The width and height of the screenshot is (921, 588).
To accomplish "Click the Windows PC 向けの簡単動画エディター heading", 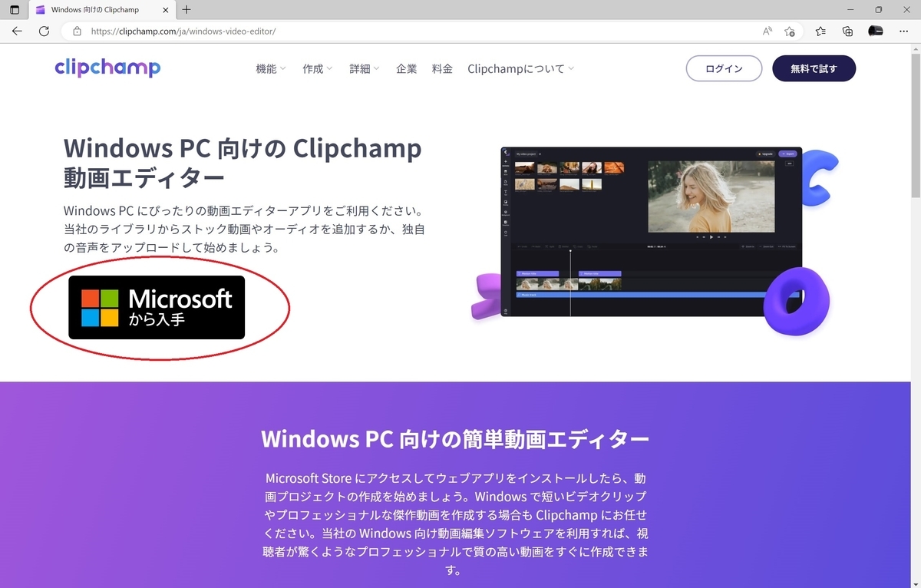I will point(455,439).
